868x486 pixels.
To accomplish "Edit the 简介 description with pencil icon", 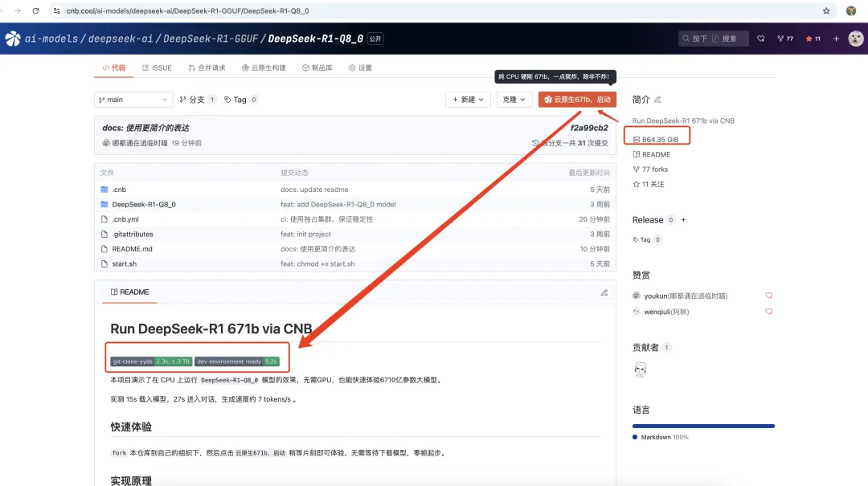I will coord(657,100).
